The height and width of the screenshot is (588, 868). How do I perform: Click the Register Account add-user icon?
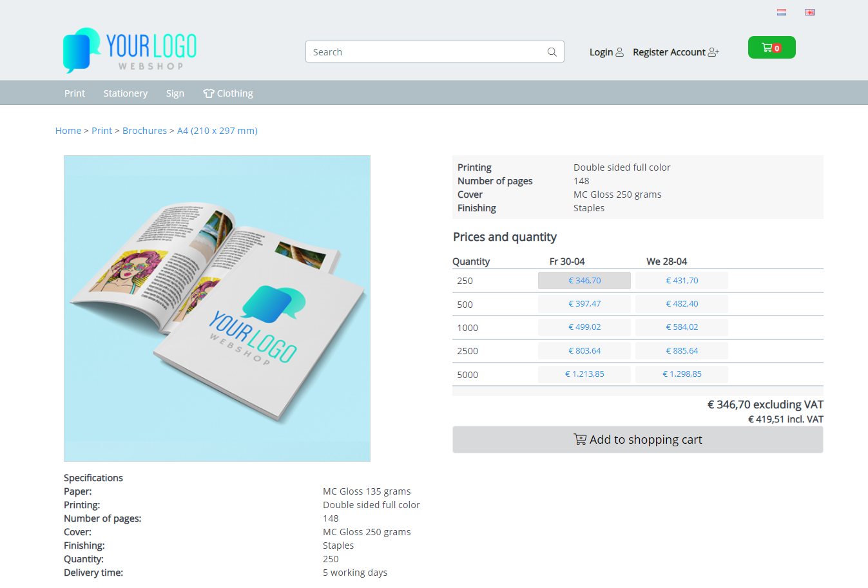(x=713, y=52)
